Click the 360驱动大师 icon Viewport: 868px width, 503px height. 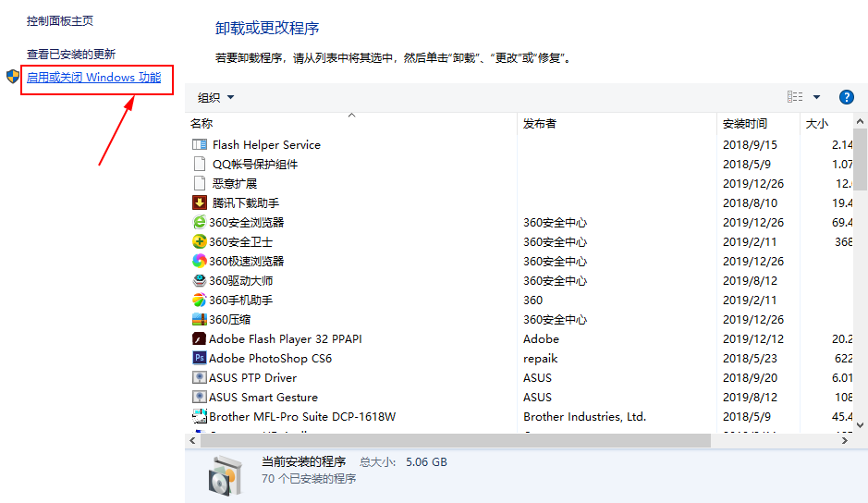click(200, 280)
